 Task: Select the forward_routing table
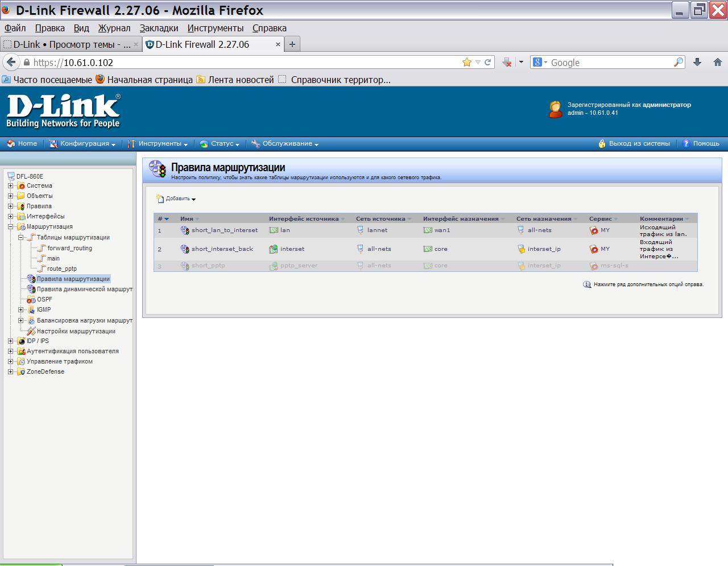[x=70, y=249]
